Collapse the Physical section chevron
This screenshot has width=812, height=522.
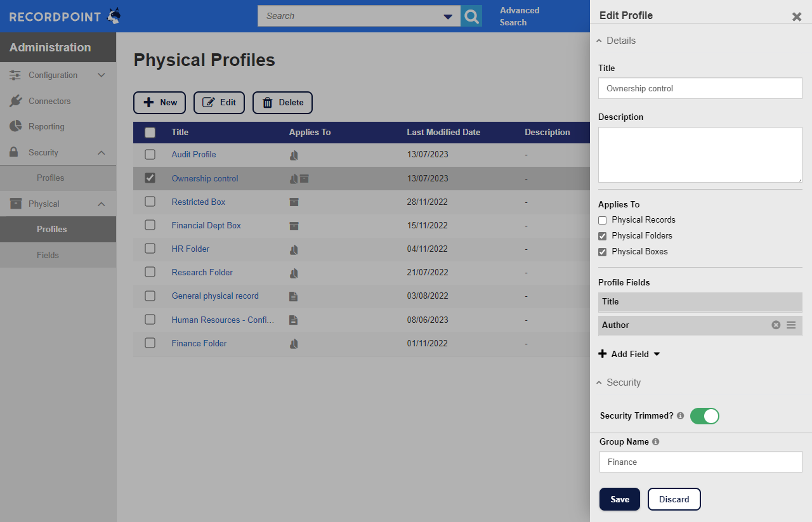tap(101, 204)
